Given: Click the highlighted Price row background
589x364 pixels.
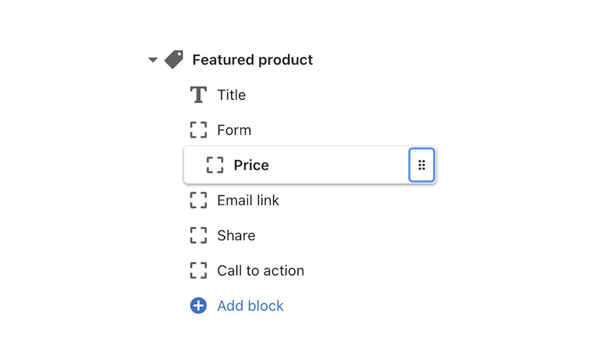Looking at the screenshot, I should [x=310, y=165].
